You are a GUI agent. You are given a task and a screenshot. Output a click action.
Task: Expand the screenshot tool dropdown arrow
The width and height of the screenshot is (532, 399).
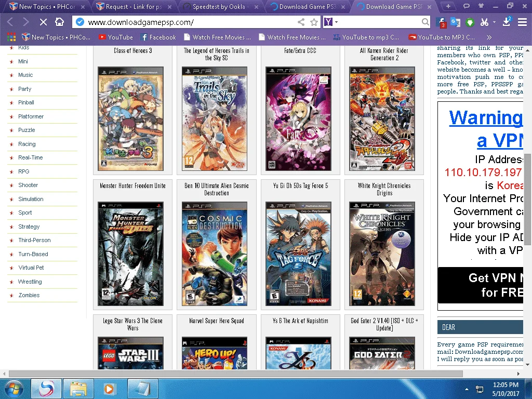[x=494, y=22]
